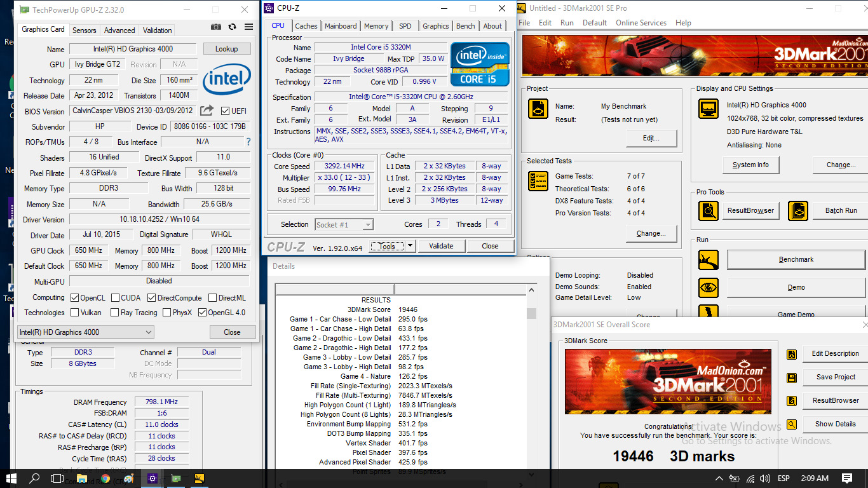Click the Intel logo in GPU-Z
The width and height of the screenshot is (868, 488).
coord(226,81)
